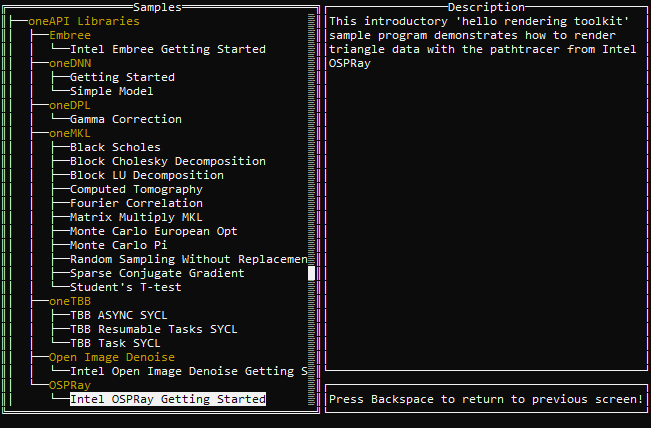Select Block LU Decomposition sample
The image size is (651, 428).
(147, 175)
